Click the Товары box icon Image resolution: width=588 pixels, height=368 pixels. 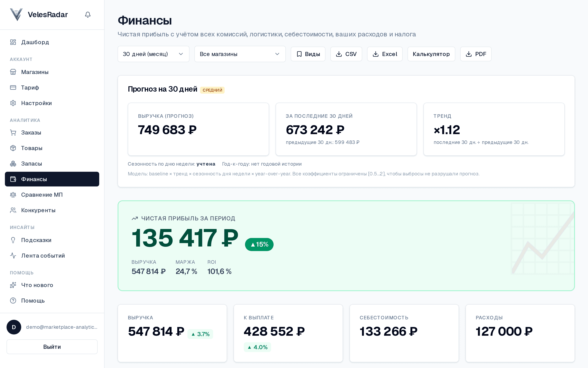click(x=13, y=148)
